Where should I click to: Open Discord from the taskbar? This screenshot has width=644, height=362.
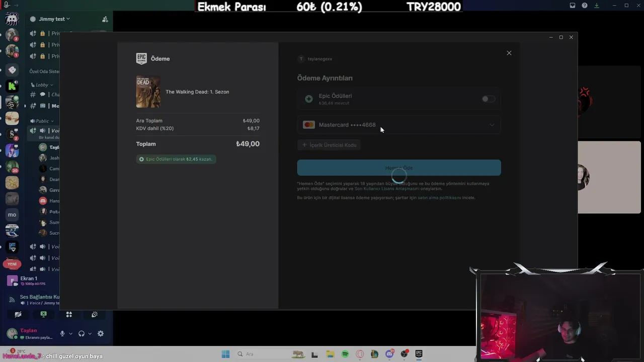pos(389,354)
